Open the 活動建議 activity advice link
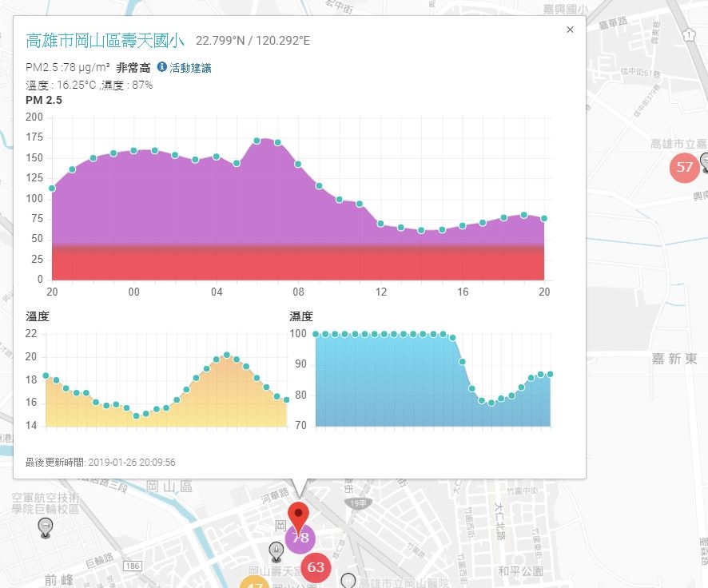 (x=190, y=68)
